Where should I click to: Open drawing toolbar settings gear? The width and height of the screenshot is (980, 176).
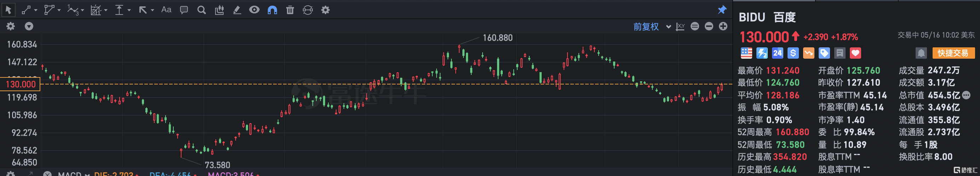(x=325, y=10)
